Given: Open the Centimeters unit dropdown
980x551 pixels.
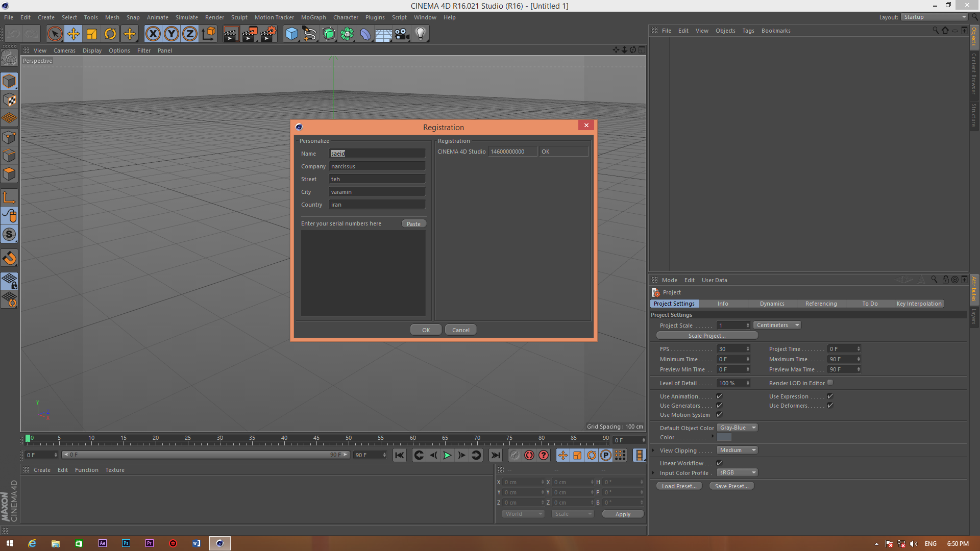Looking at the screenshot, I should click(x=777, y=325).
